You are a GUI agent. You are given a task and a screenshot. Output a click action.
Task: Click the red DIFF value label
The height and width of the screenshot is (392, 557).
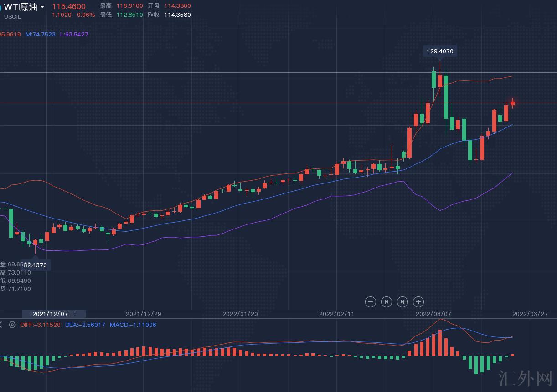coord(40,325)
